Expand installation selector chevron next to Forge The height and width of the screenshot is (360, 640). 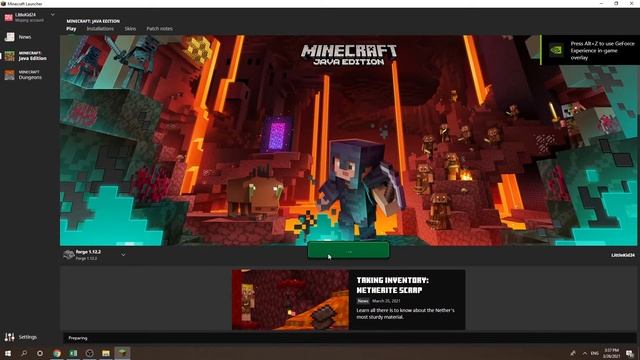click(x=123, y=255)
